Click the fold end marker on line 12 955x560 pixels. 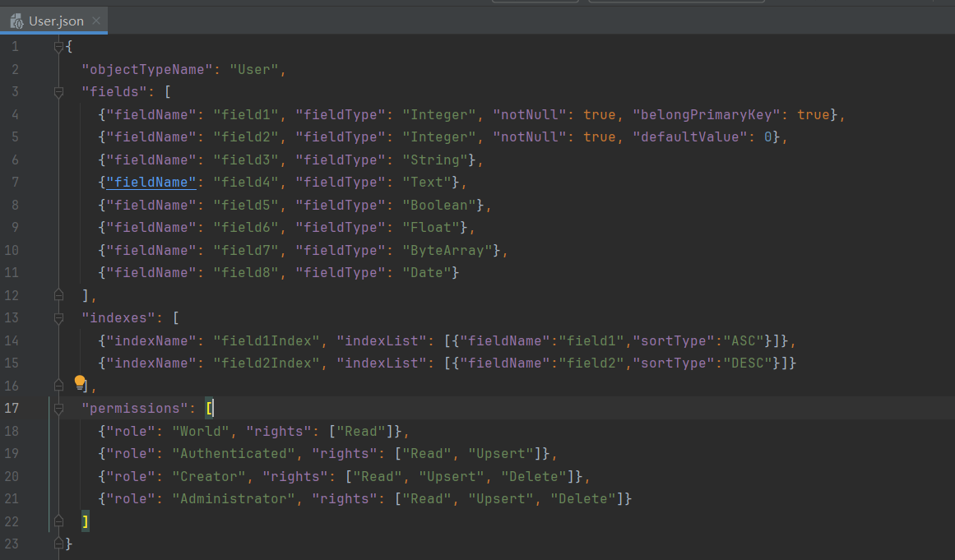58,295
